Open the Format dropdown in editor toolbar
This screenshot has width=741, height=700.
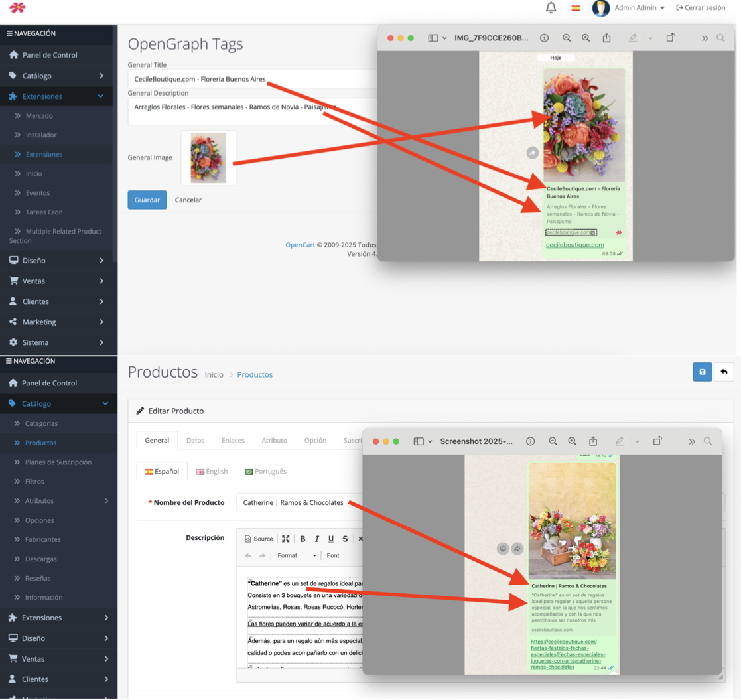[x=296, y=555]
